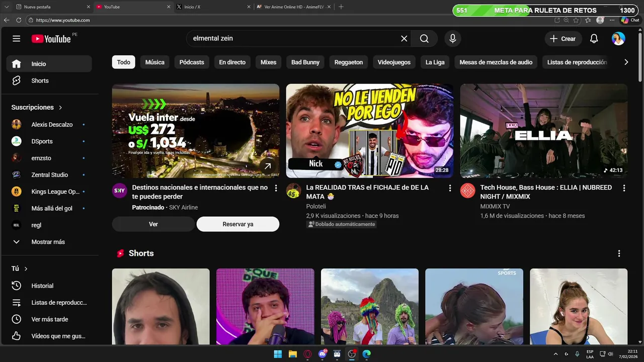
Task: Show more filter chips with the right arrow
Action: pos(626,62)
